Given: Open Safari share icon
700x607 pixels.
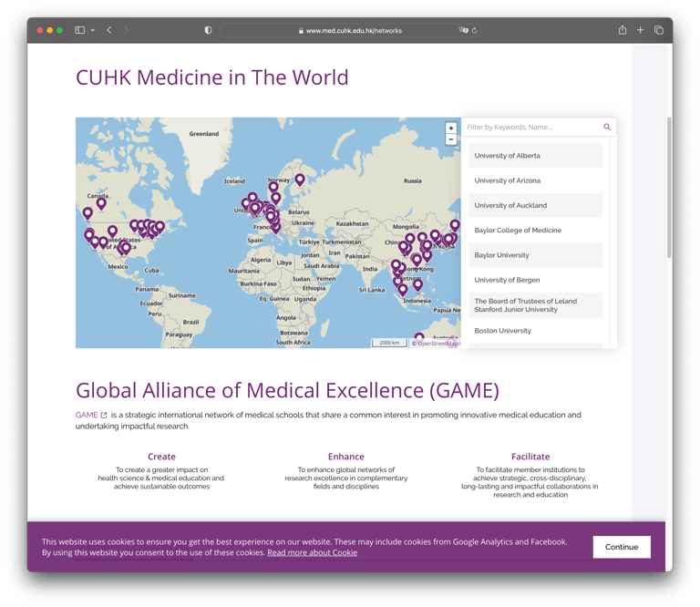Looking at the screenshot, I should pos(623,30).
